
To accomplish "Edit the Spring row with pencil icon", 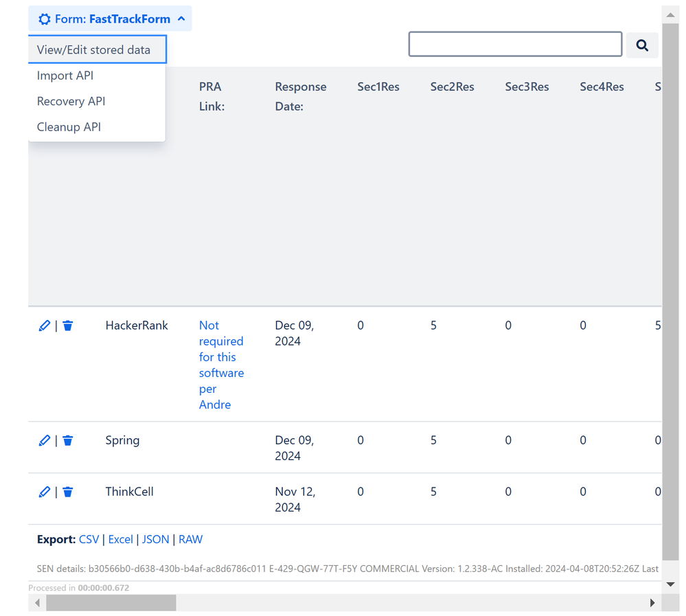I will click(44, 440).
